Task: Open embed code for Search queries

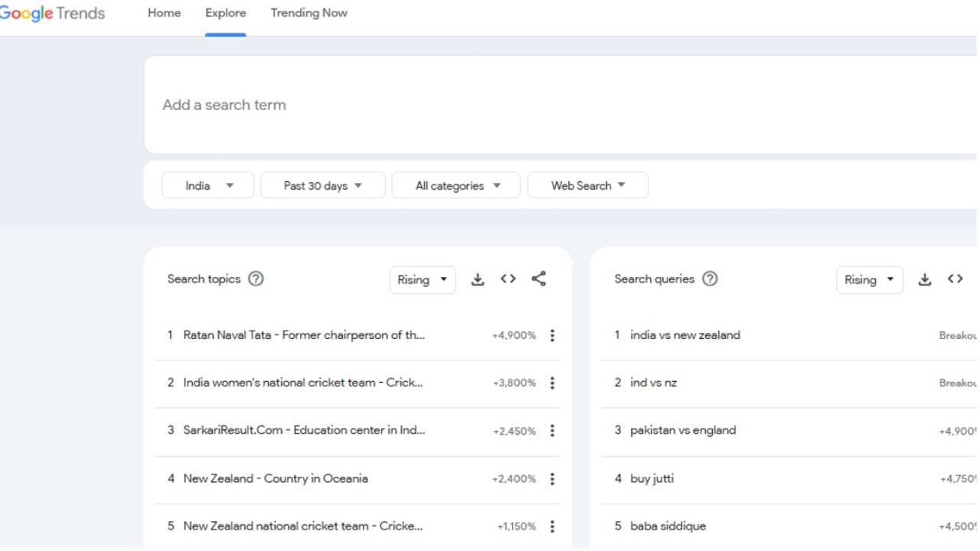Action: [x=955, y=279]
